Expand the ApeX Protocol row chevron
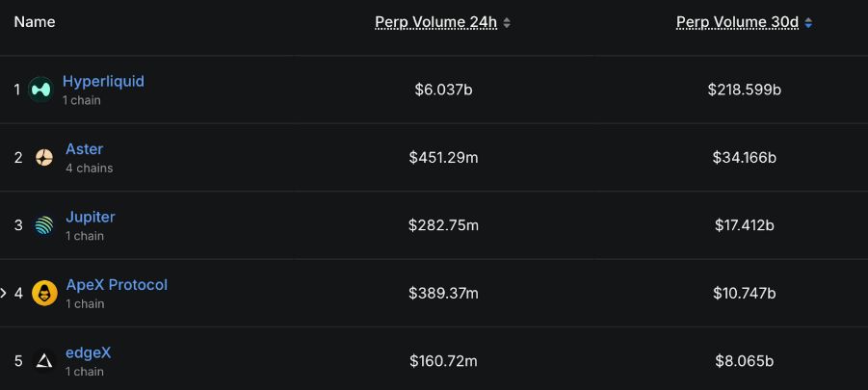Viewport: 868px width, 390px height. click(x=4, y=293)
